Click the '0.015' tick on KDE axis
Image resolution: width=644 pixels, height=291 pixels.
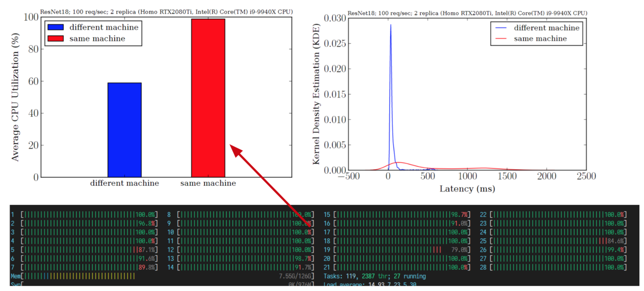335,94
